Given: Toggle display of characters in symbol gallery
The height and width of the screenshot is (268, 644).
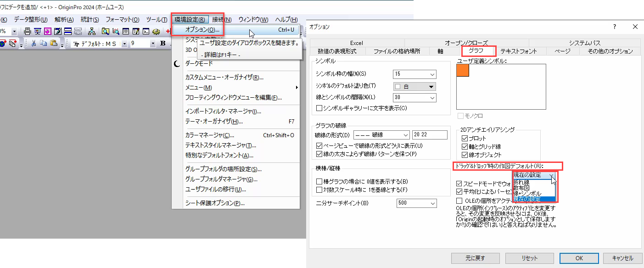Looking at the screenshot, I should 320,108.
